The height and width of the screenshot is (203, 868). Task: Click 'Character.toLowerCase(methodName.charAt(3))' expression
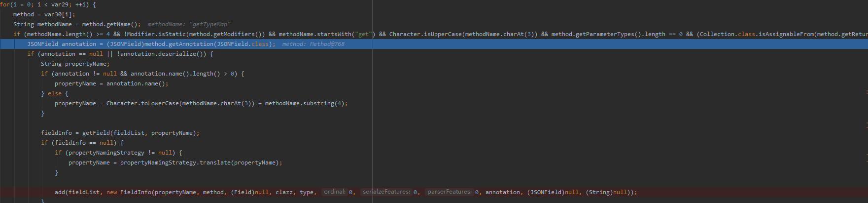180,103
